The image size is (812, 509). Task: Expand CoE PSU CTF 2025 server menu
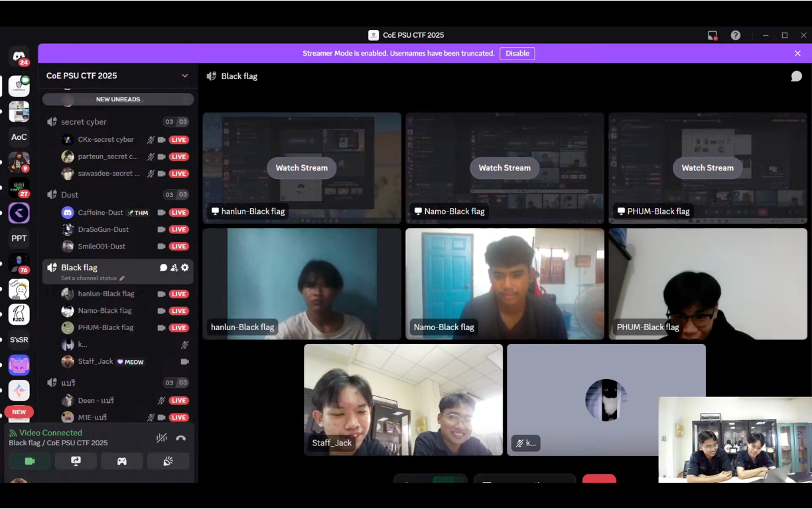pos(184,76)
